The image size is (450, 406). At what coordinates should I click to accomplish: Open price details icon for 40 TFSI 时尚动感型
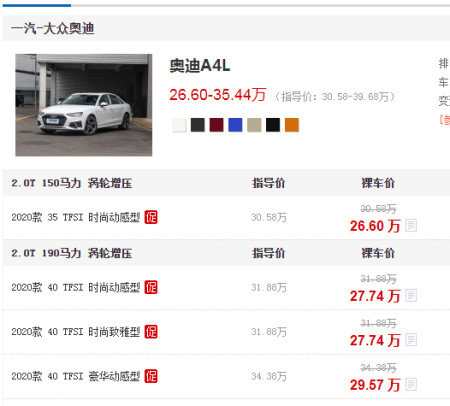tap(411, 296)
